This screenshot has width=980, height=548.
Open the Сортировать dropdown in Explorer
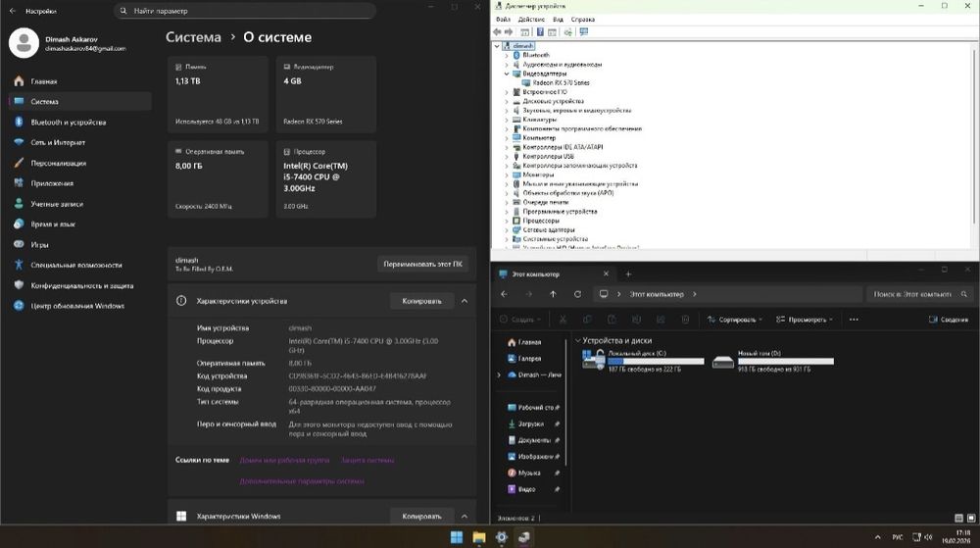735,320
